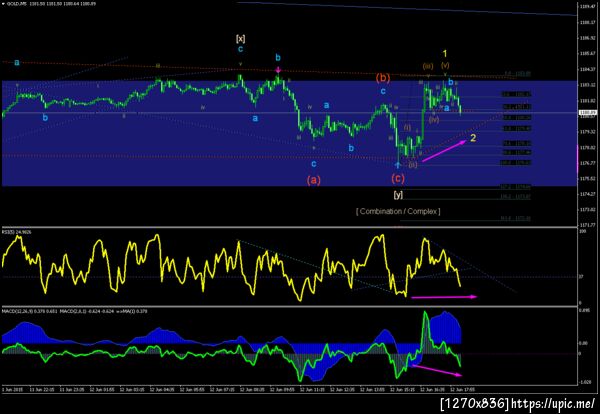
Task: Click the cyan up-arrow marker above red (c)
Action: click(398, 165)
